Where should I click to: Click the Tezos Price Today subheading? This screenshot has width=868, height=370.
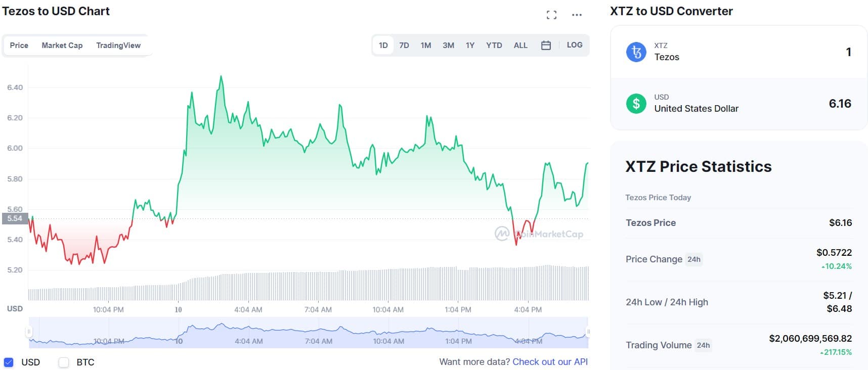click(x=658, y=198)
